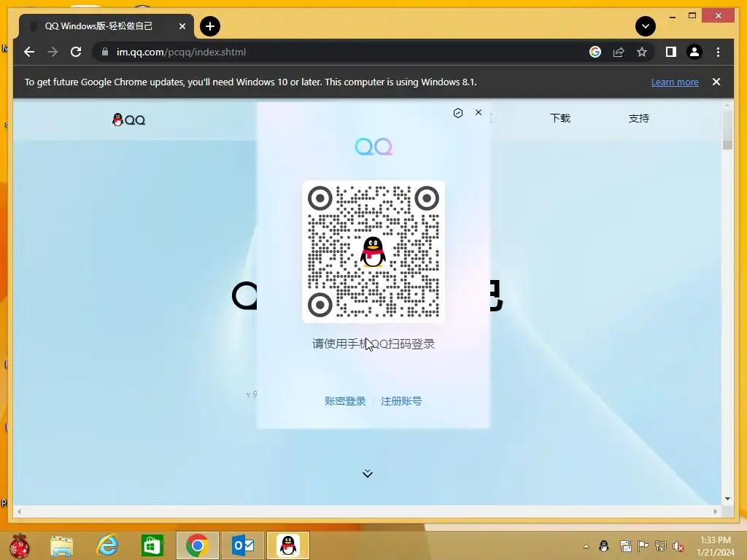Reload the im.qq.com page
This screenshot has width=747, height=560.
click(x=76, y=52)
